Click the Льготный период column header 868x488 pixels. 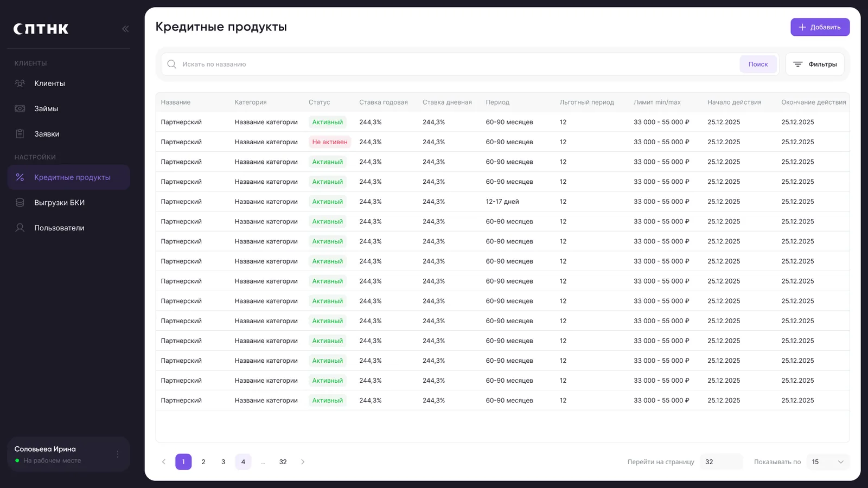(587, 102)
